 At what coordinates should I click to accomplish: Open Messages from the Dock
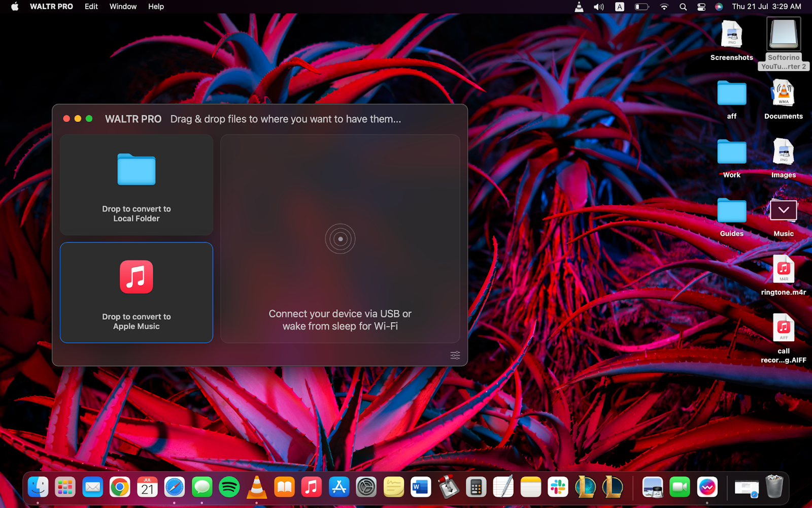click(x=202, y=488)
